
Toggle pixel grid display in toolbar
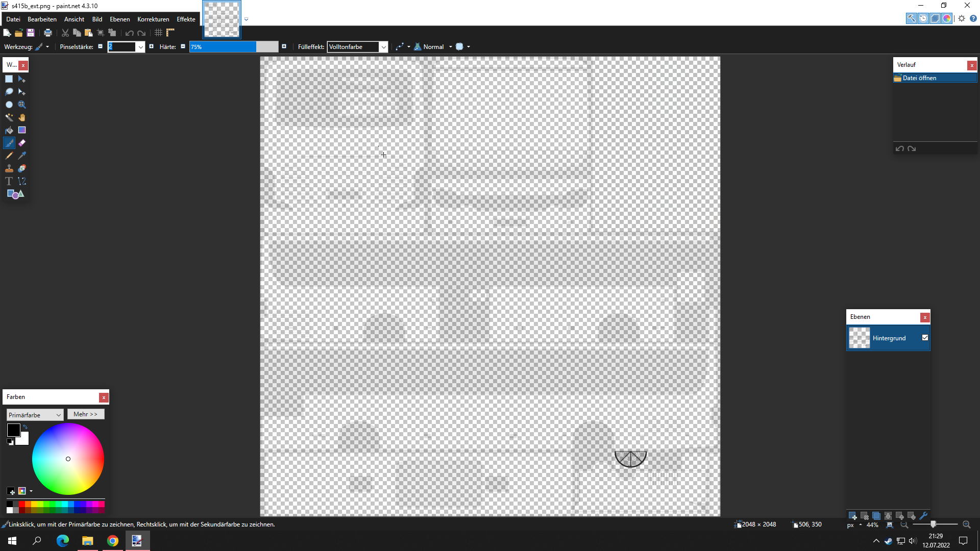pos(158,33)
